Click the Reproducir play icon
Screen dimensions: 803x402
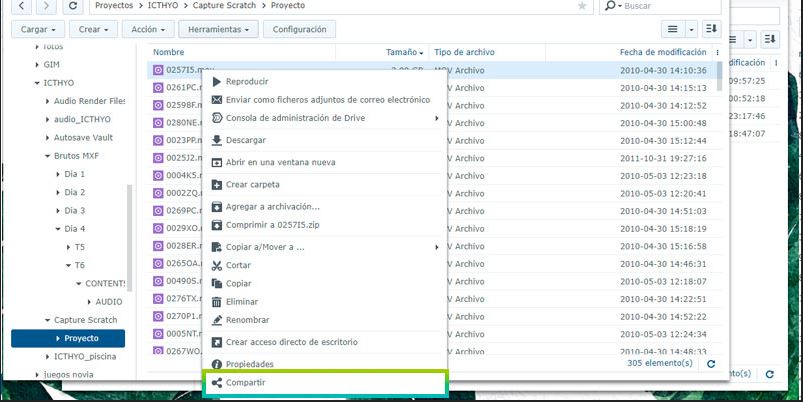coord(217,81)
